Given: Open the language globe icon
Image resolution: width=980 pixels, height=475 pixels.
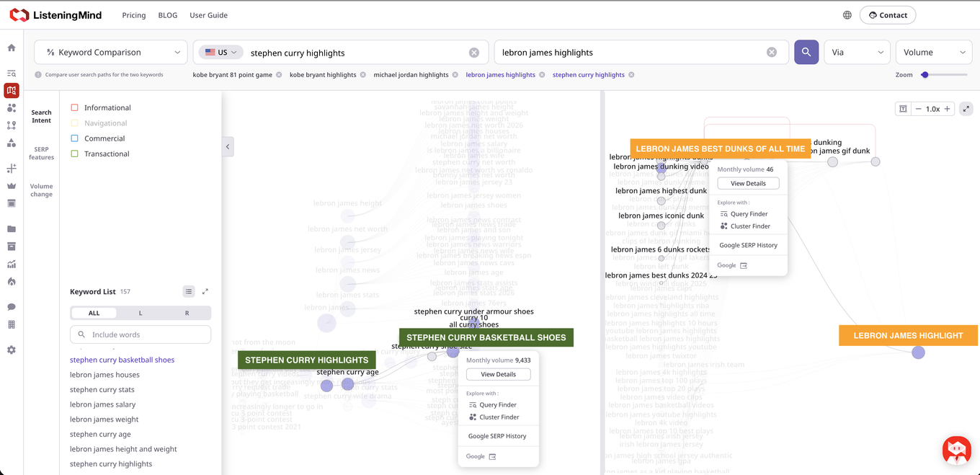Looking at the screenshot, I should 847,15.
